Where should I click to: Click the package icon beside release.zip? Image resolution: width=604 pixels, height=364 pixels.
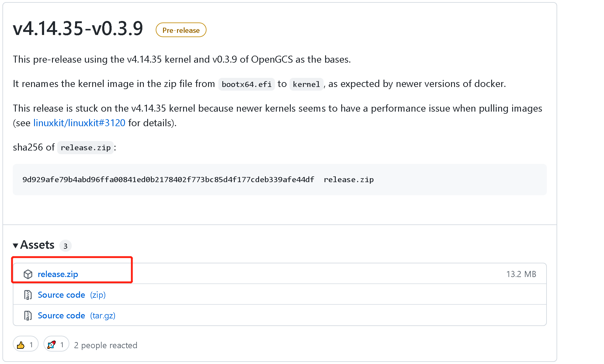tap(28, 274)
